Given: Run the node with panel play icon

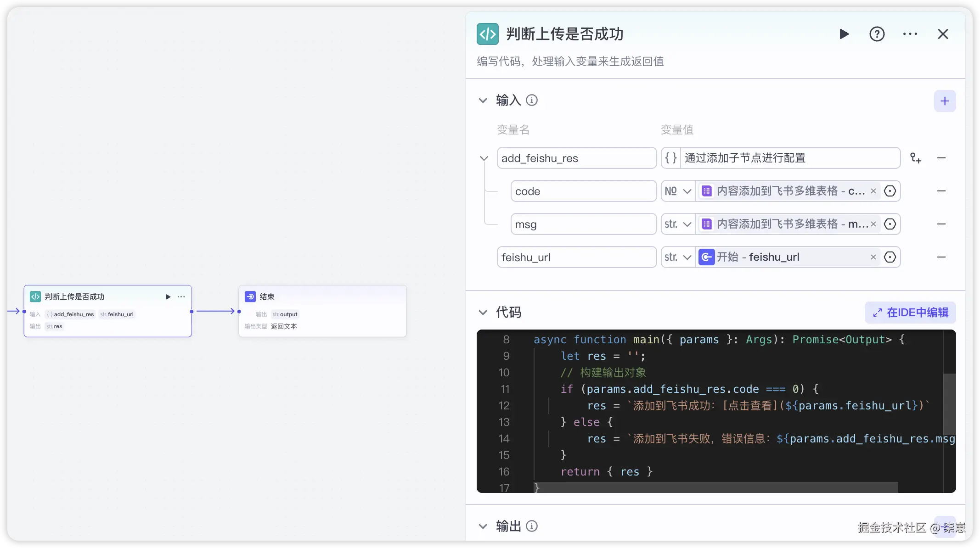Looking at the screenshot, I should [844, 34].
